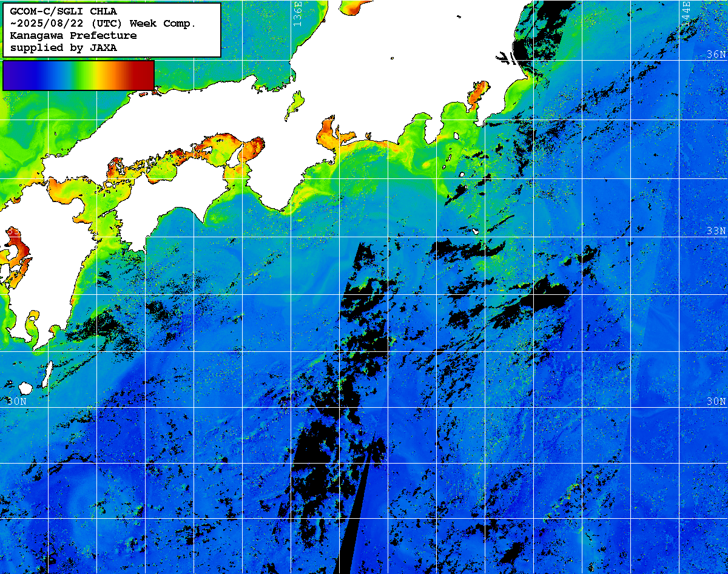Viewport: 728px width, 574px height.
Task: Click the "144E" longitude label
Action: (x=686, y=13)
